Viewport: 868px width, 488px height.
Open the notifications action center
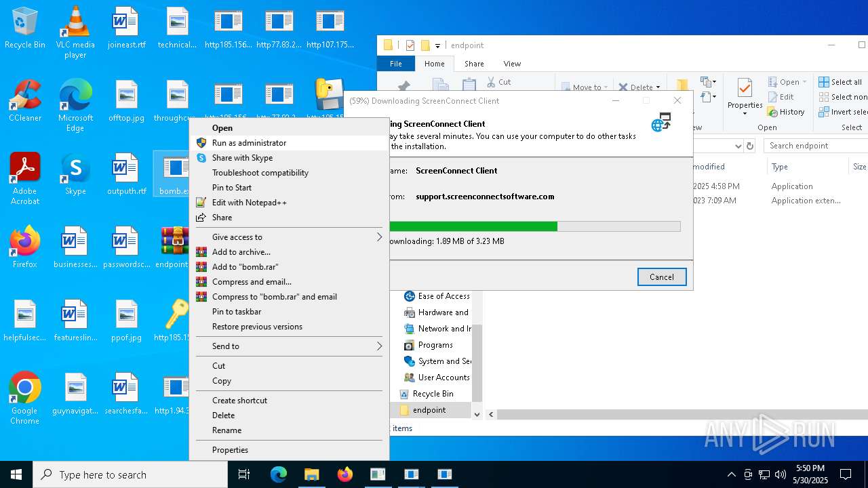[x=846, y=474]
